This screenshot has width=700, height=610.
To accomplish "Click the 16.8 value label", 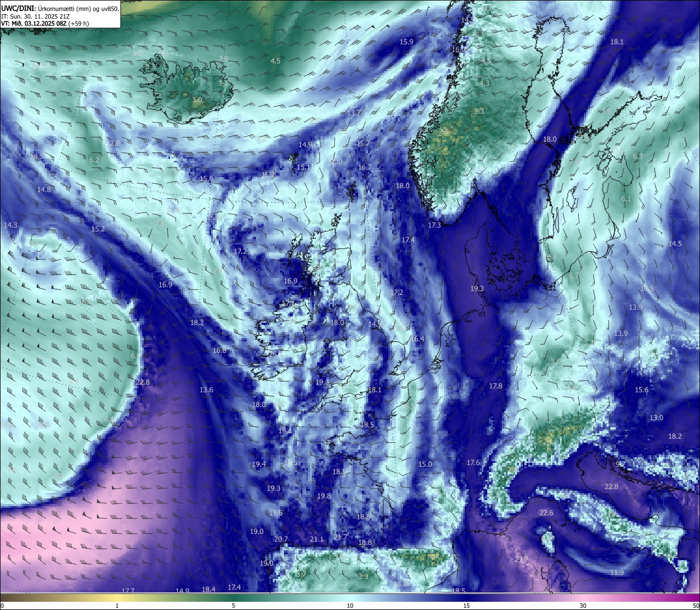I will 219,350.
